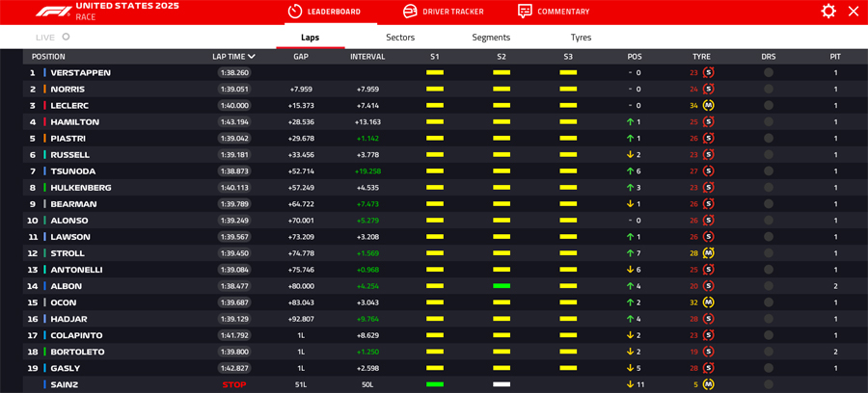Click Verstappen's soft tyre icon
This screenshot has height=393, width=868.
[709, 73]
